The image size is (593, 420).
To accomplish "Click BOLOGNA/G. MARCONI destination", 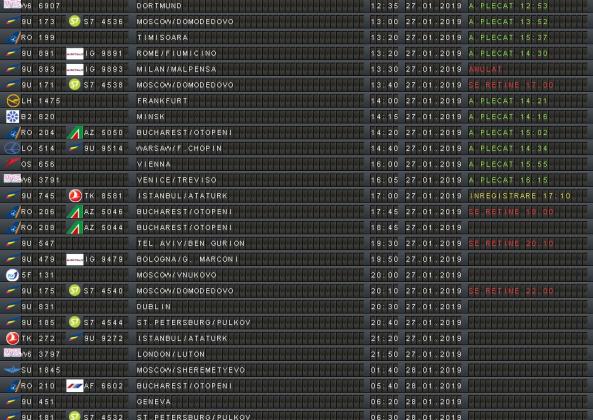I will pyautogui.click(x=188, y=259).
